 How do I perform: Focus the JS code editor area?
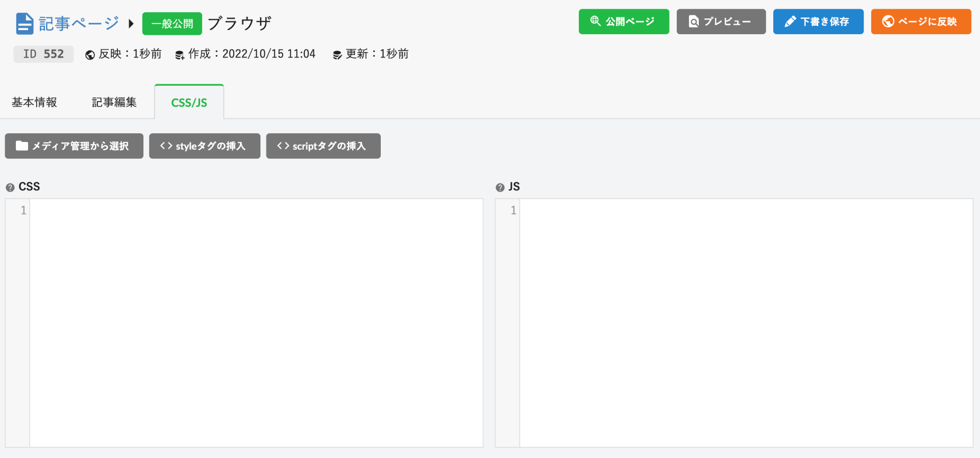tap(745, 323)
